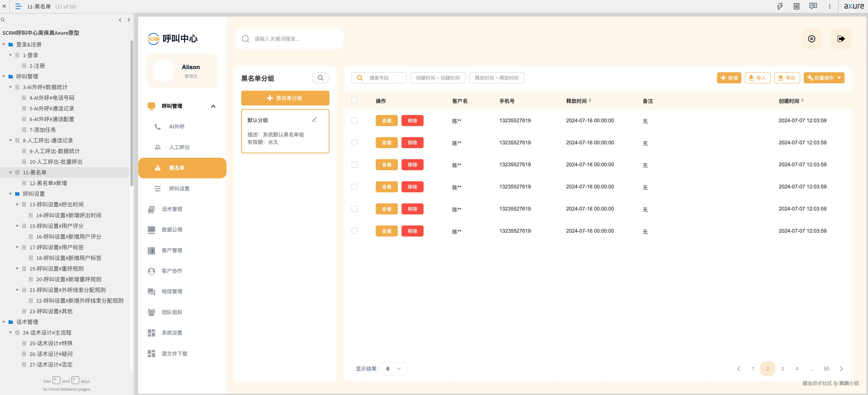
Task: Open Axure comments panel icon
Action: coord(813,6)
